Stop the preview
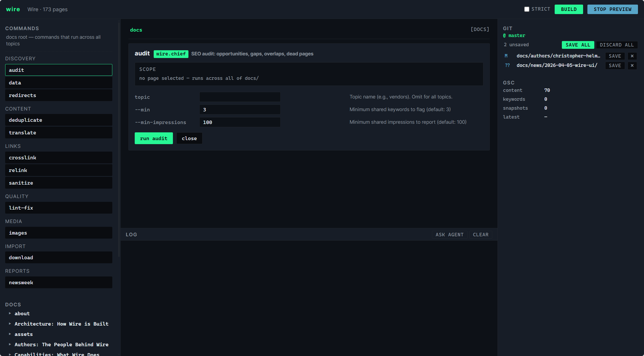Image resolution: width=644 pixels, height=356 pixels. pyautogui.click(x=612, y=9)
